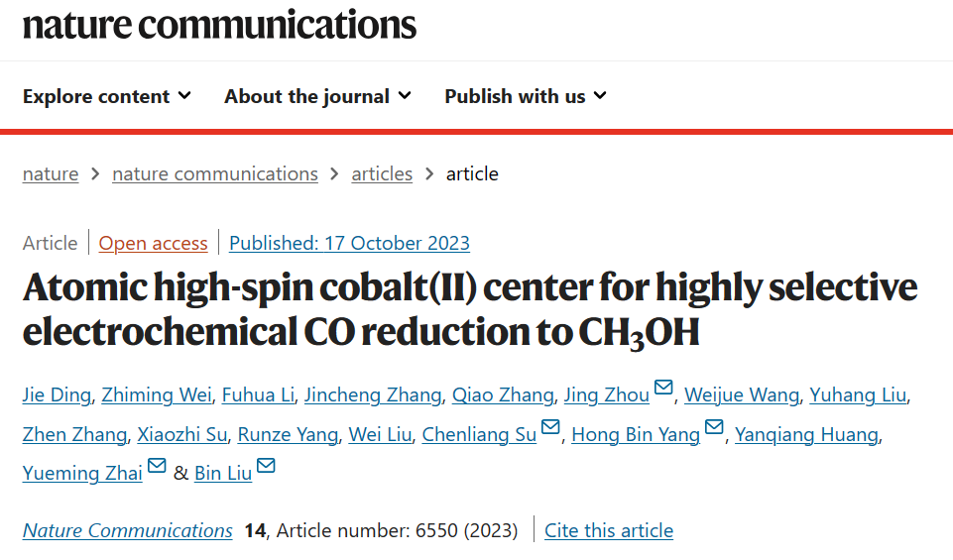
Task: Open the italic Nature Communications journal link
Action: [128, 530]
